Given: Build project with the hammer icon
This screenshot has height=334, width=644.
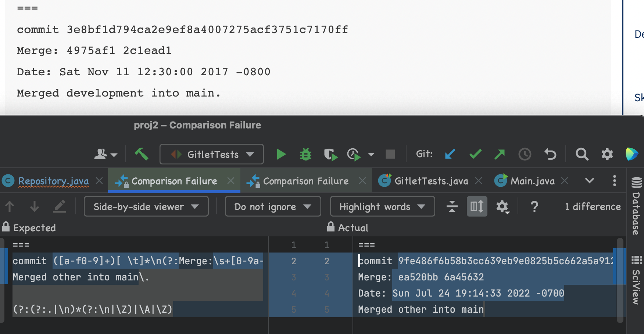Looking at the screenshot, I should pos(141,155).
